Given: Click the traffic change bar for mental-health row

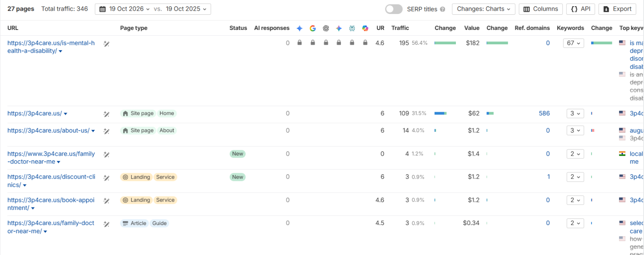Looking at the screenshot, I should 445,43.
